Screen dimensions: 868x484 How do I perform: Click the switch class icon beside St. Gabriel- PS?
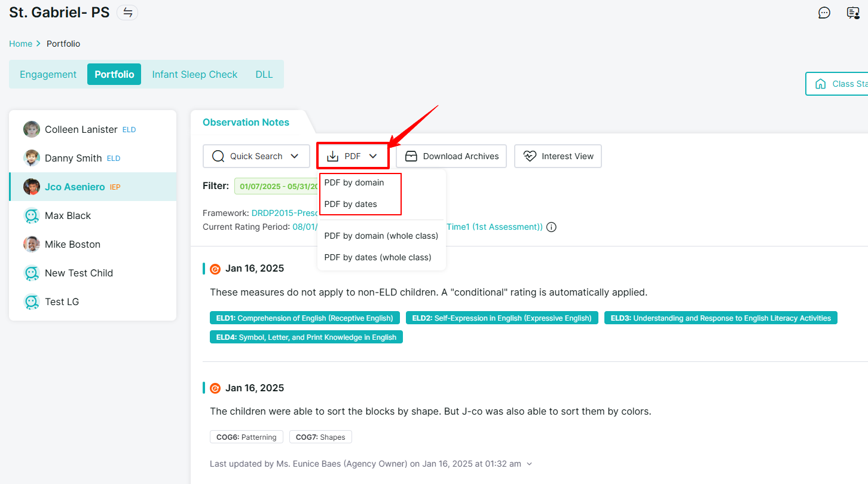pyautogui.click(x=127, y=13)
